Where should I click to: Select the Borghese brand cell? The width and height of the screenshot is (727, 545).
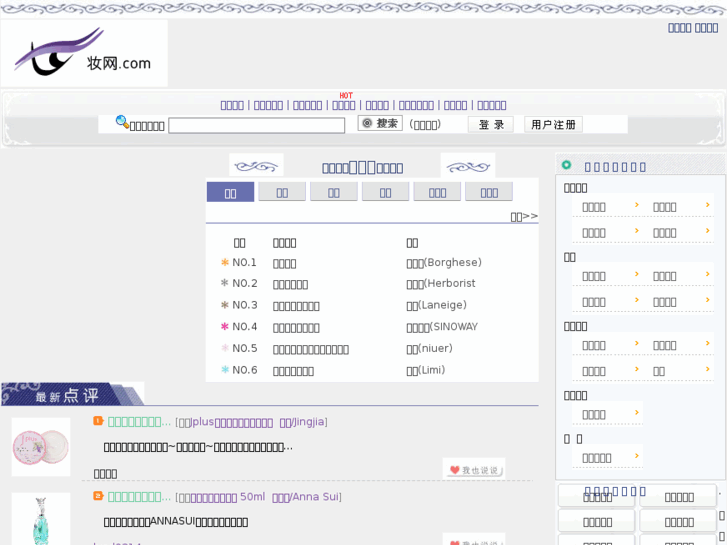[444, 263]
